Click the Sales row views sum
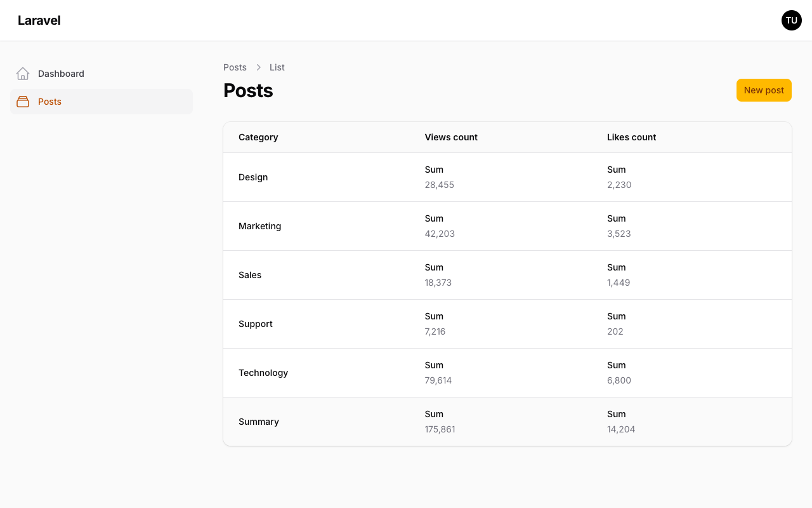 438,283
